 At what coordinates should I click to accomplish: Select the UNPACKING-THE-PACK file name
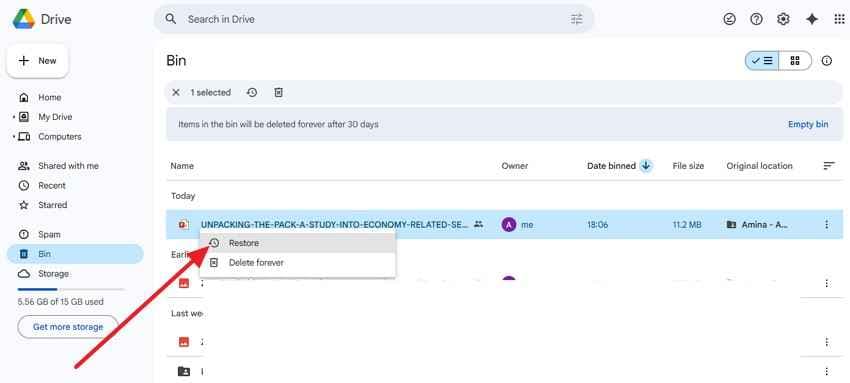pos(334,224)
